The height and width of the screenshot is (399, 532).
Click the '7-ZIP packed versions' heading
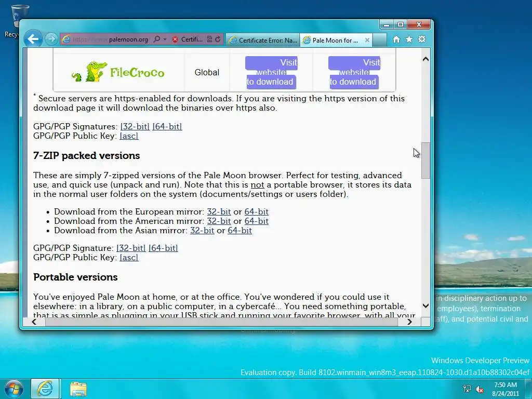click(87, 155)
